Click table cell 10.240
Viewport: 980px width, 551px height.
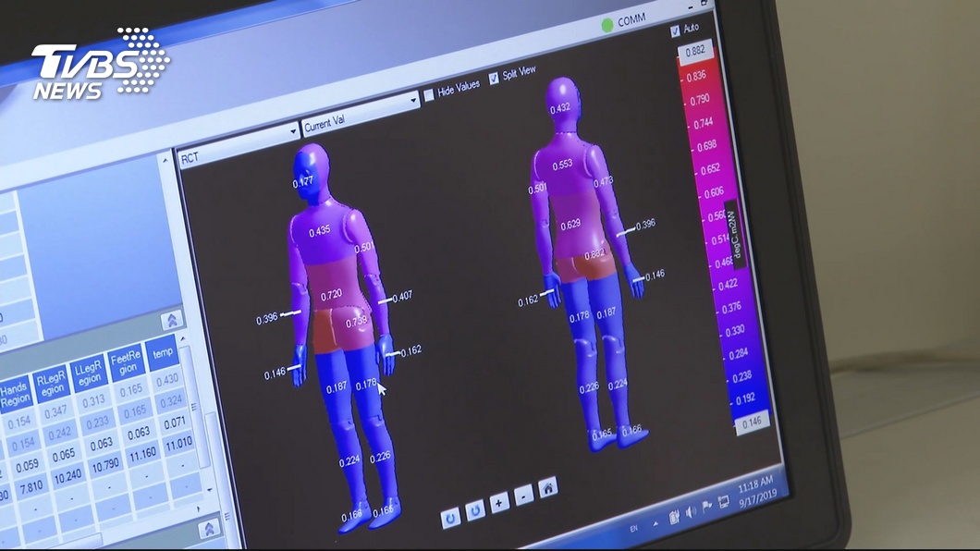tap(67, 477)
